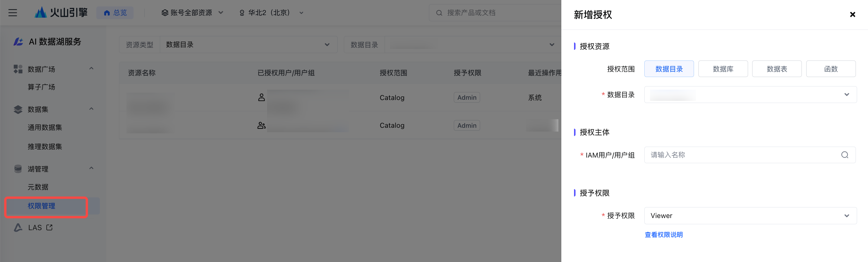
Task: Click the AI 数据湖服务 product icon
Action: click(18, 41)
